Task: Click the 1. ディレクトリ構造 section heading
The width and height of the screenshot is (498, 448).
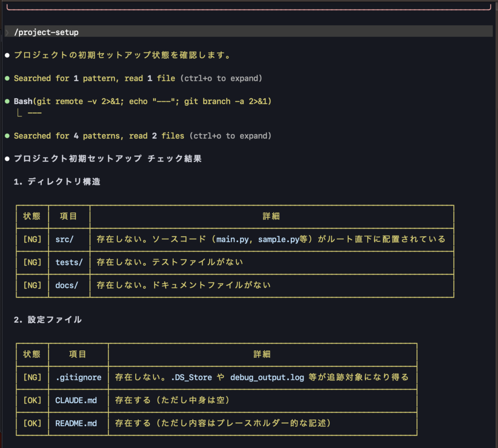Action: point(57,182)
